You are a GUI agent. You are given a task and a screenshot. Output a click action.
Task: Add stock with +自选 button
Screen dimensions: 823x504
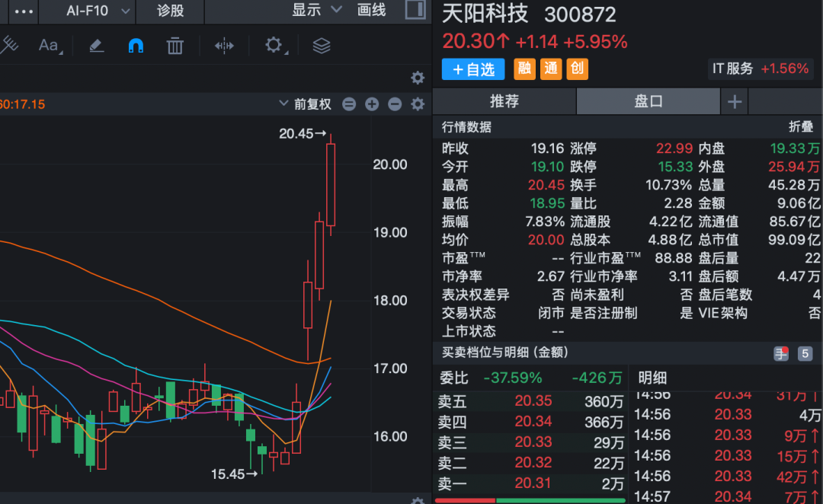pos(473,69)
